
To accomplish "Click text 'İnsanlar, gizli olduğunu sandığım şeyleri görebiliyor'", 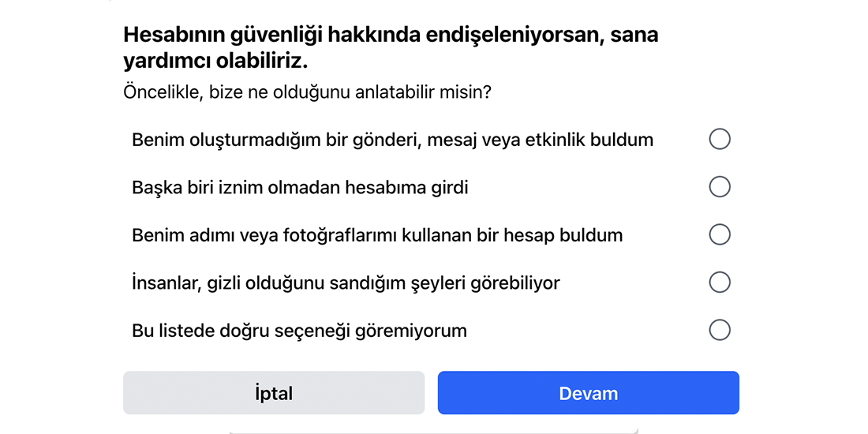I will point(346,283).
